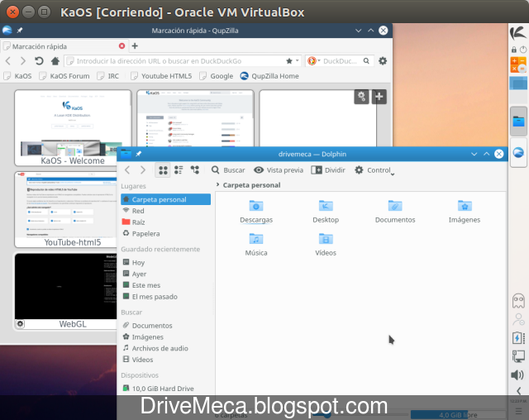Go back in Dolphin navigation

127,170
